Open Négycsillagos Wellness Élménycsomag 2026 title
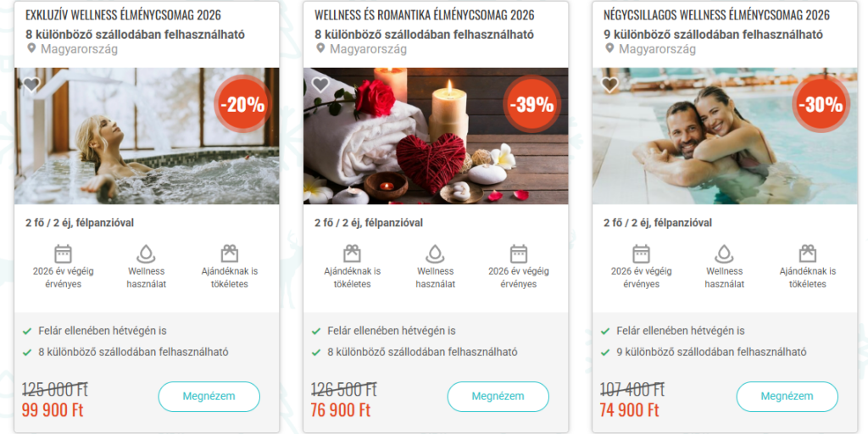The height and width of the screenshot is (434, 868). [x=716, y=15]
